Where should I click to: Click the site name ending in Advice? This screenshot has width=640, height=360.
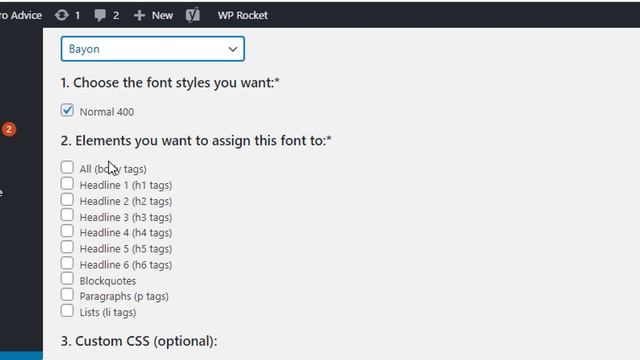click(x=21, y=16)
